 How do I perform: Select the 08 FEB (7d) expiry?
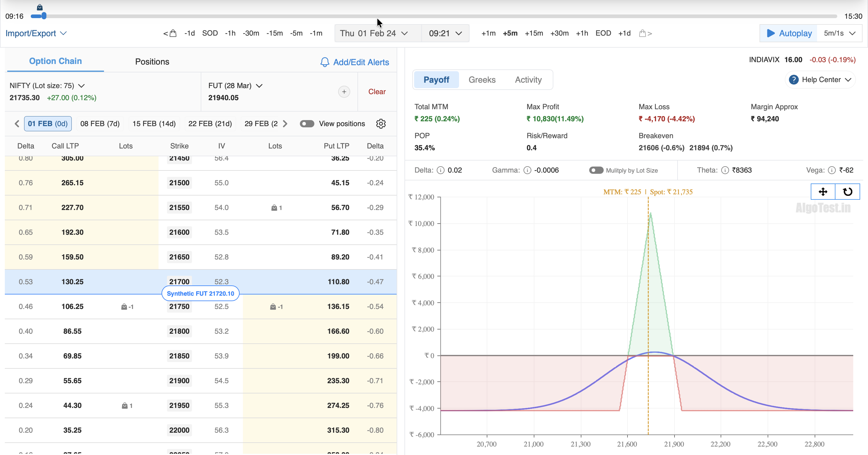coord(100,124)
